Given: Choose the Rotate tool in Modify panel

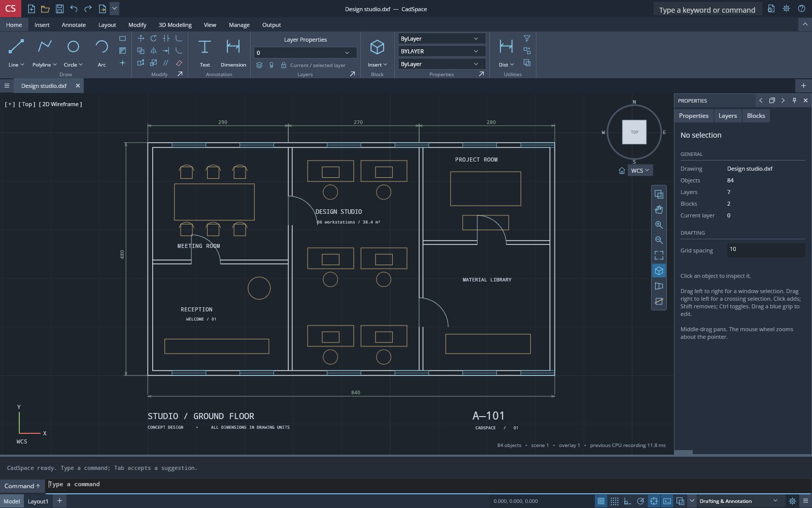Looking at the screenshot, I should [153, 38].
